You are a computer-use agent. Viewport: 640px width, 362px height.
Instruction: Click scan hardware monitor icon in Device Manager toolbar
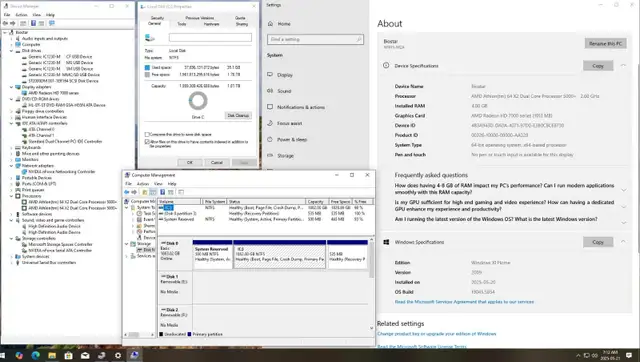(x=51, y=23)
